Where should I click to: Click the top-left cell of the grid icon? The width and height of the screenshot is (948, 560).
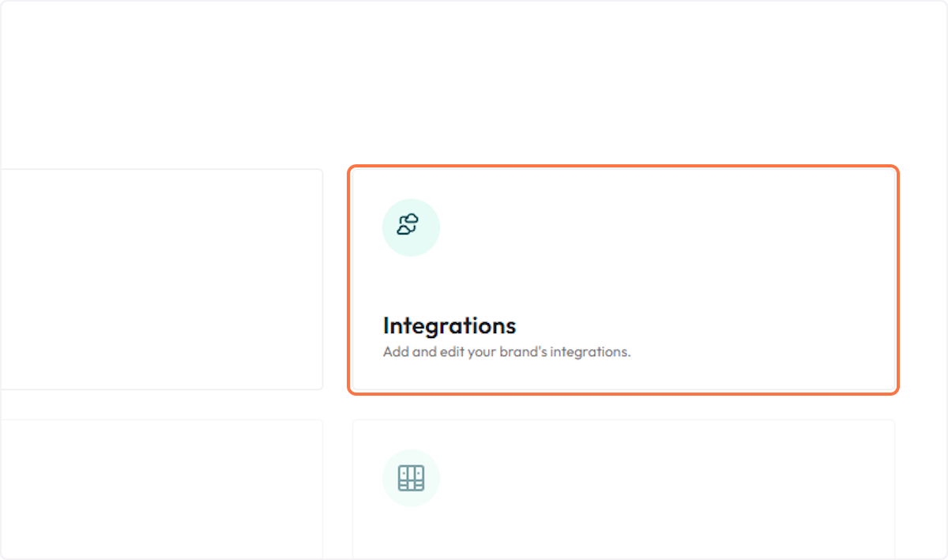tap(405, 472)
